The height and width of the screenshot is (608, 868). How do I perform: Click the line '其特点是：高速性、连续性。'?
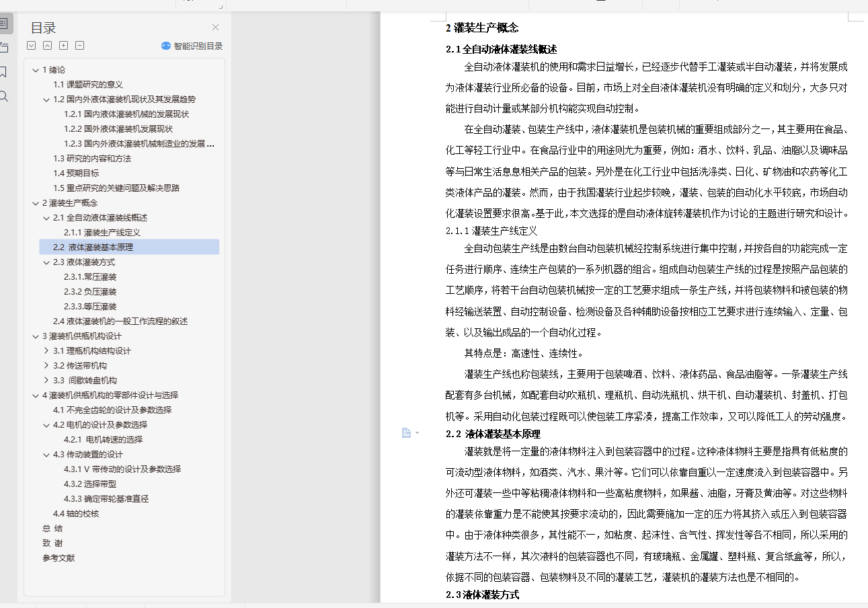(x=524, y=353)
